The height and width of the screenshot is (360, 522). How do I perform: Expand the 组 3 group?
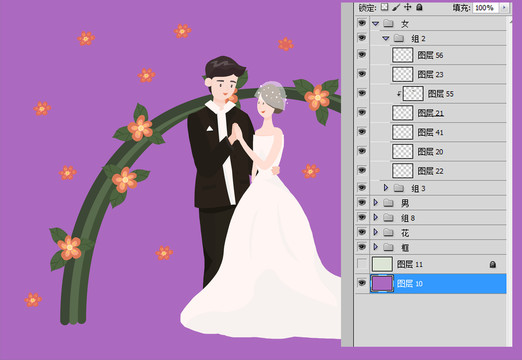[386, 188]
